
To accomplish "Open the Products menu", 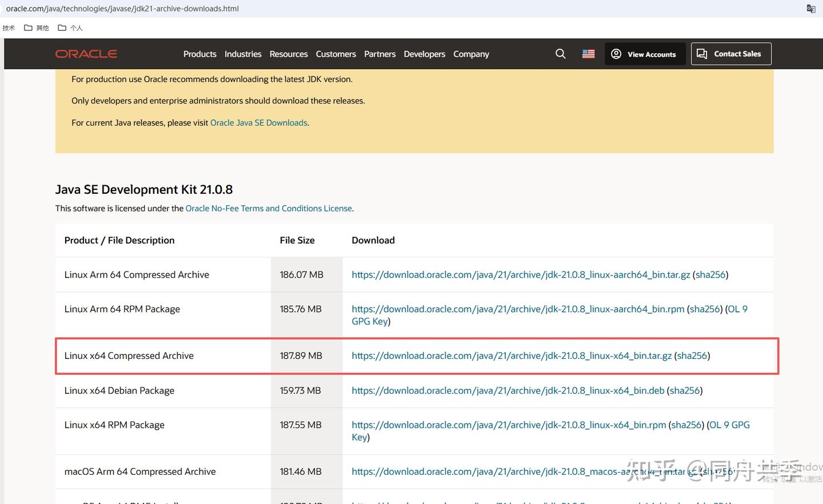I will pyautogui.click(x=199, y=54).
